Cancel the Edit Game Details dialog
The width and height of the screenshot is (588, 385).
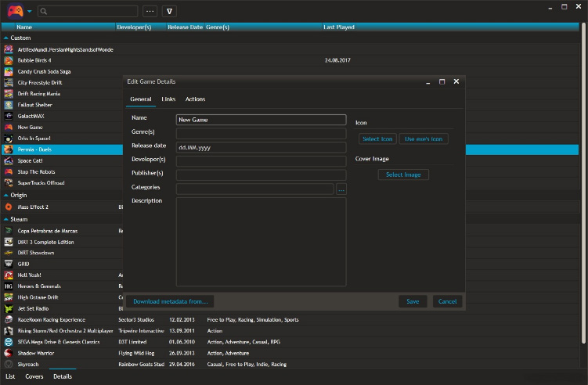447,301
